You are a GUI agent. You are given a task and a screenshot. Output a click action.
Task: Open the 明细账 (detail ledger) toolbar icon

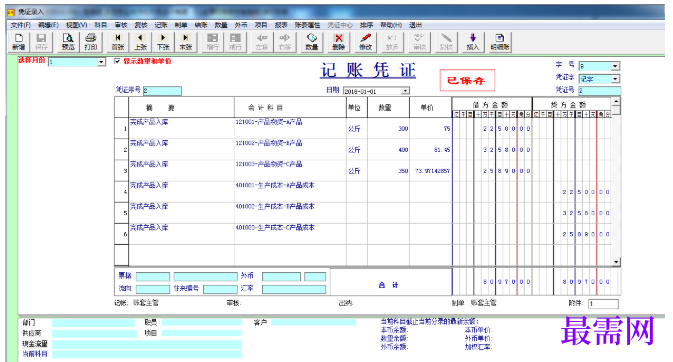point(500,42)
